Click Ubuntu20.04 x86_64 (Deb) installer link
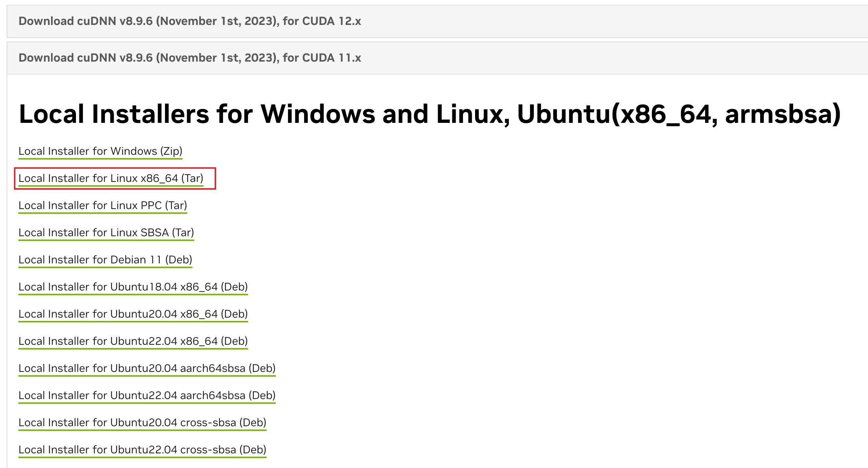The image size is (868, 468). click(x=133, y=314)
